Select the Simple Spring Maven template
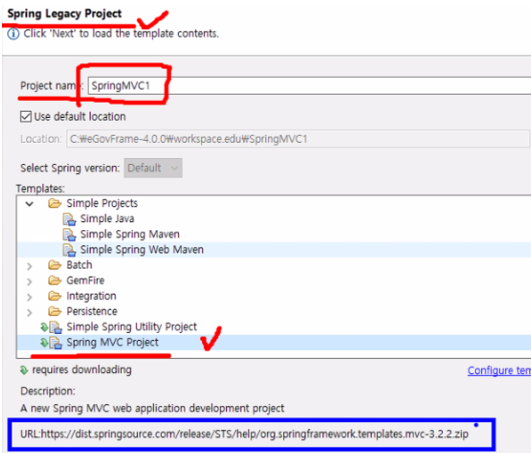 (130, 234)
